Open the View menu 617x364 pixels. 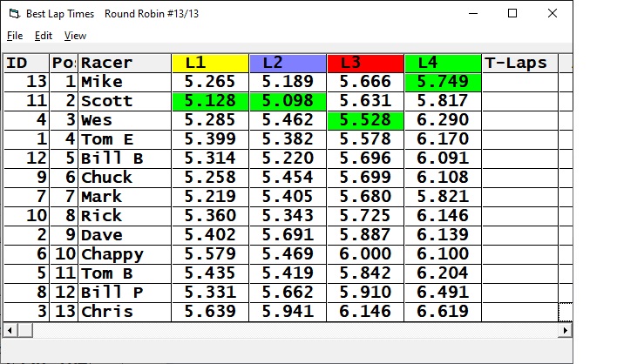tap(76, 36)
